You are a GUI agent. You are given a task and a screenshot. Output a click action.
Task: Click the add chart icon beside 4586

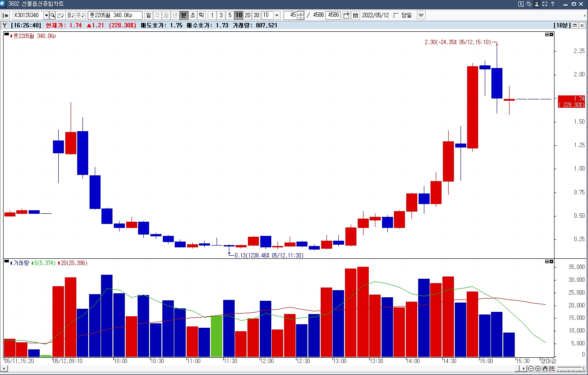click(346, 15)
